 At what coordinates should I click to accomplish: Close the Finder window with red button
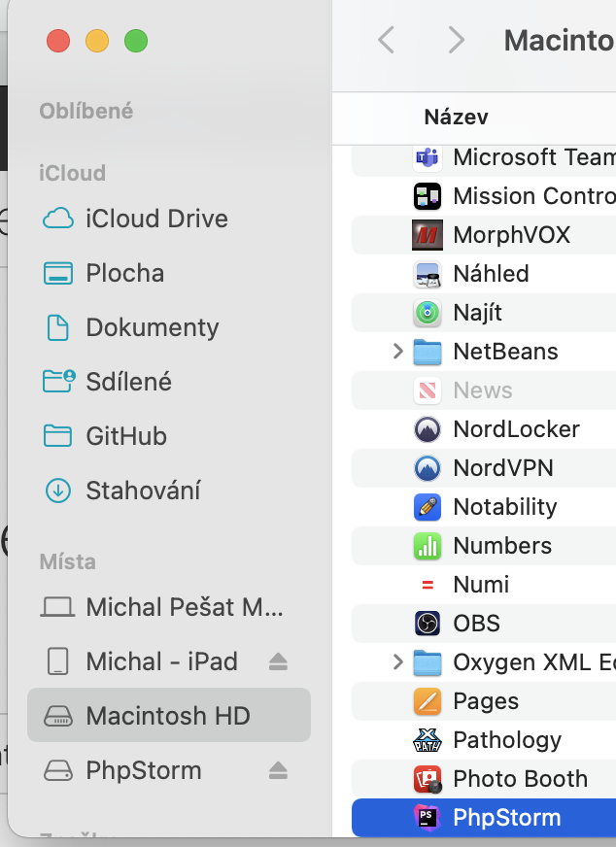tap(58, 41)
